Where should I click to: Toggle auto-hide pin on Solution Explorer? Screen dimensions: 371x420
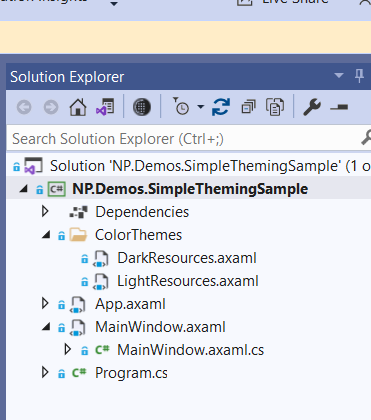[x=359, y=76]
